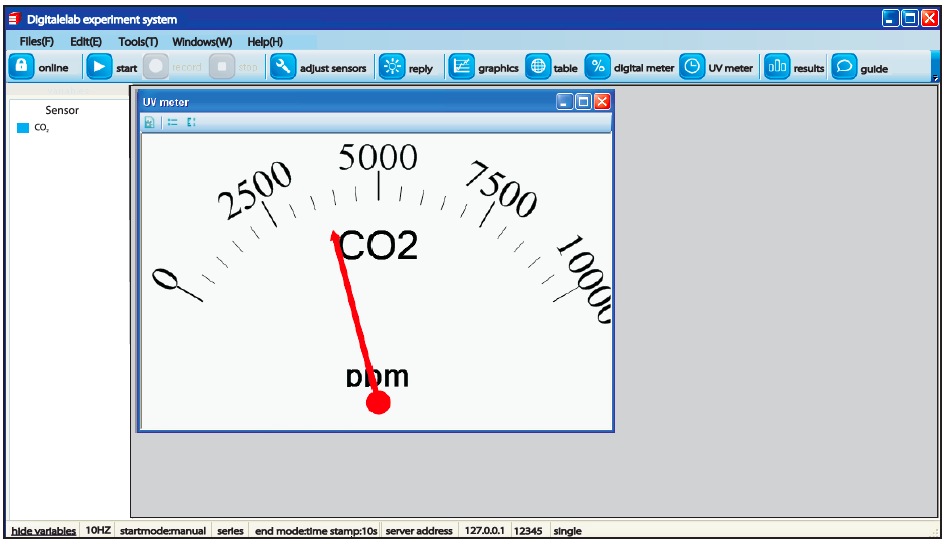Screen dimensions: 948x544
Task: Click the online lock icon
Action: [x=21, y=67]
